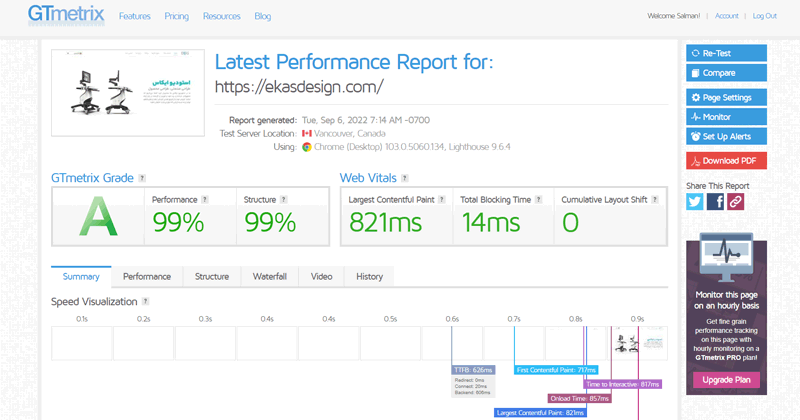This screenshot has height=420, width=800.
Task: Switch to the Structure tab
Action: coord(212,276)
